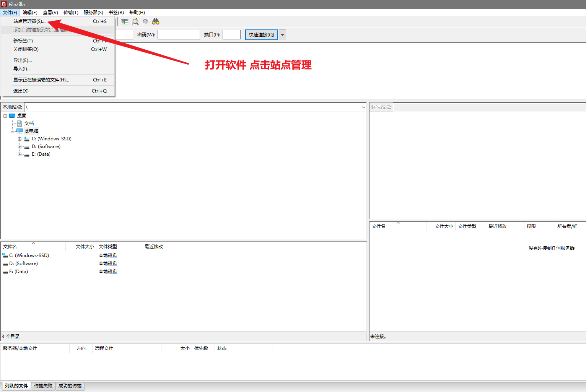The image size is (586, 392).
Task: Sort local list by 文件名 column
Action: pyautogui.click(x=33, y=247)
